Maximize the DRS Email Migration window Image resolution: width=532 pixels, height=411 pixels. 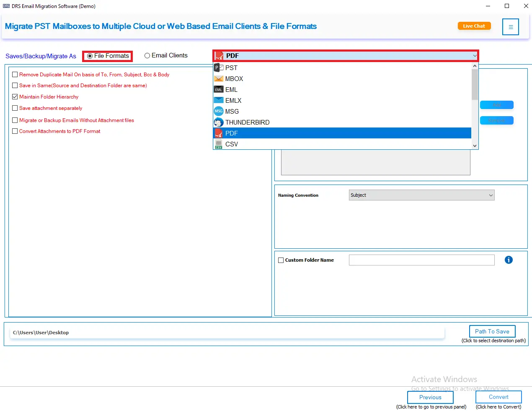click(x=507, y=6)
